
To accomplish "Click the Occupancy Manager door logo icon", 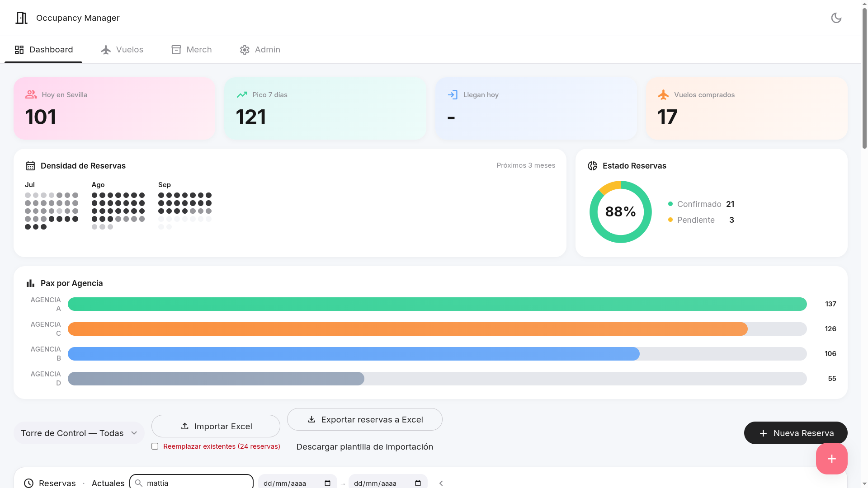I will [21, 18].
